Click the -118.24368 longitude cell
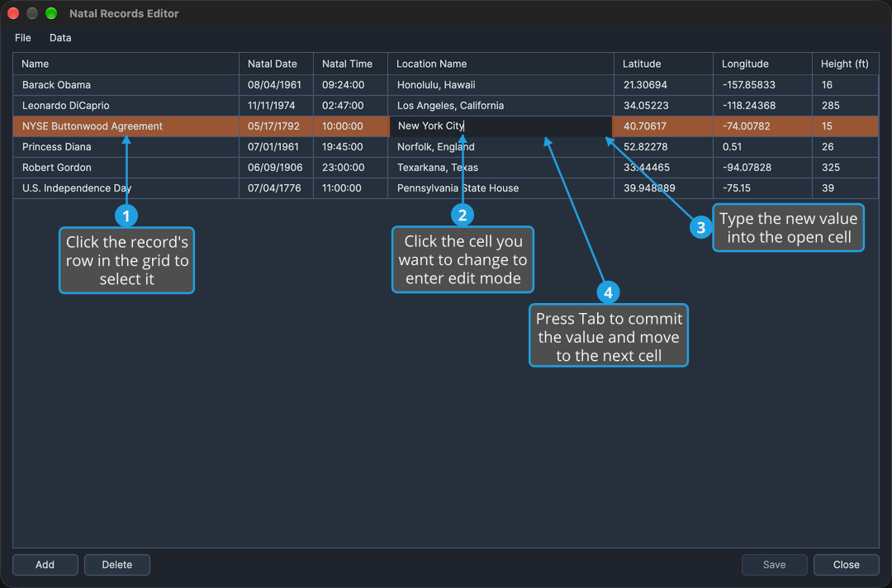892x588 pixels. coord(762,106)
